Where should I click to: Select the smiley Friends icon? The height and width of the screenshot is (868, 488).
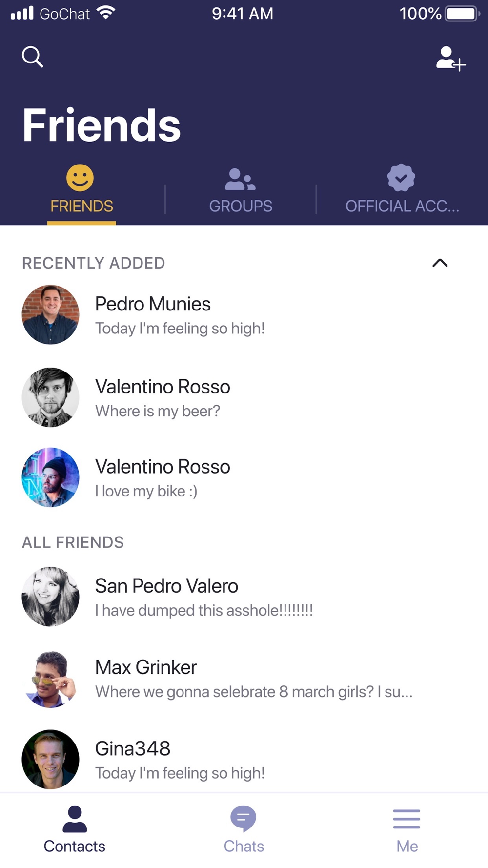pyautogui.click(x=80, y=178)
